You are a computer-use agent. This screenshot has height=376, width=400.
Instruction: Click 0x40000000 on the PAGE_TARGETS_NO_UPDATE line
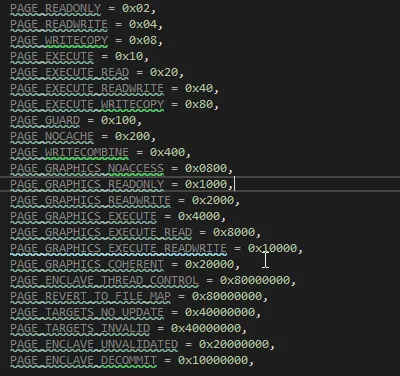[x=220, y=312]
